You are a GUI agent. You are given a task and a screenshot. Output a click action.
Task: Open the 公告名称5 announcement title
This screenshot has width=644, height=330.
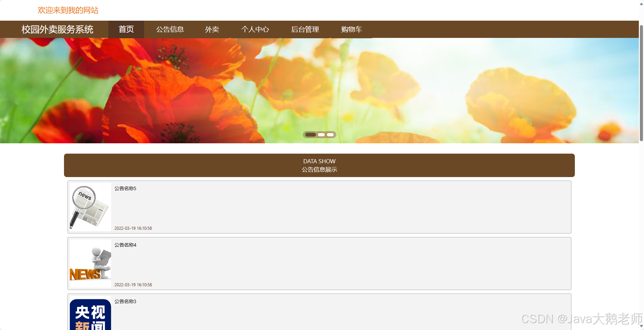pos(125,188)
